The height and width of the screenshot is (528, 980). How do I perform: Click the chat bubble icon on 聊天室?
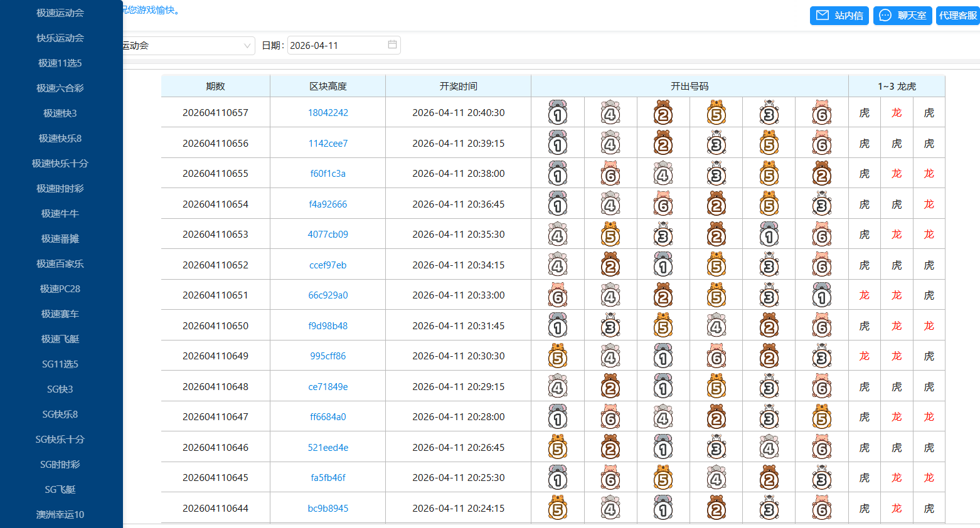tap(885, 16)
